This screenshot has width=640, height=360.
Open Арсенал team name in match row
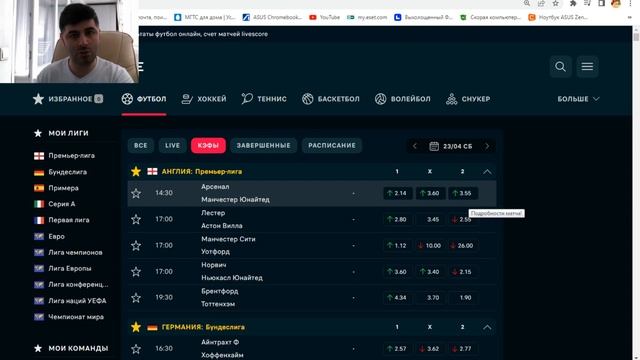215,187
